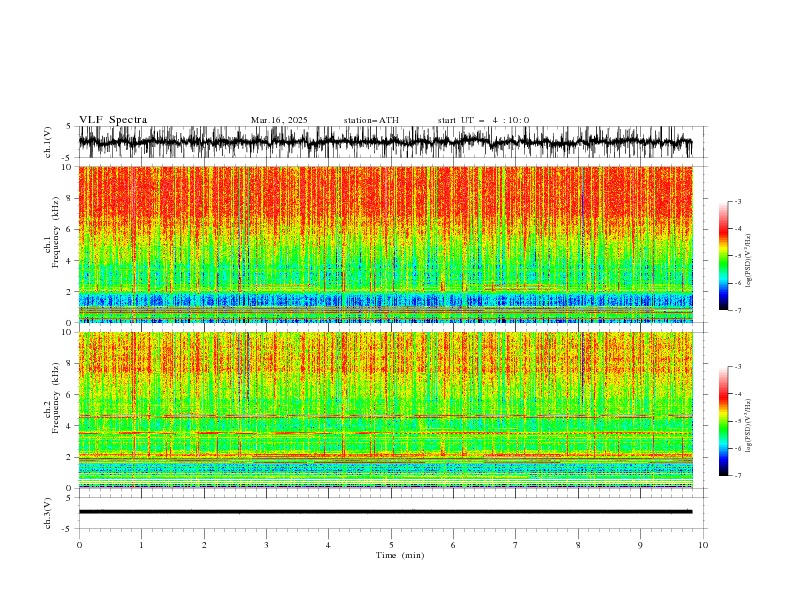Click the ch.2 spectrogram color bar
792x612 pixels.
(x=724, y=421)
